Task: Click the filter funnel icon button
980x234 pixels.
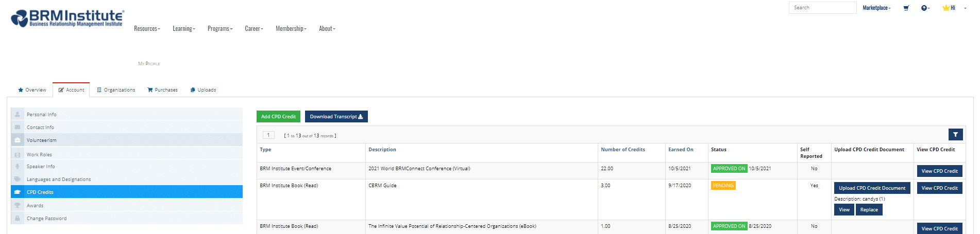Action: click(x=955, y=135)
